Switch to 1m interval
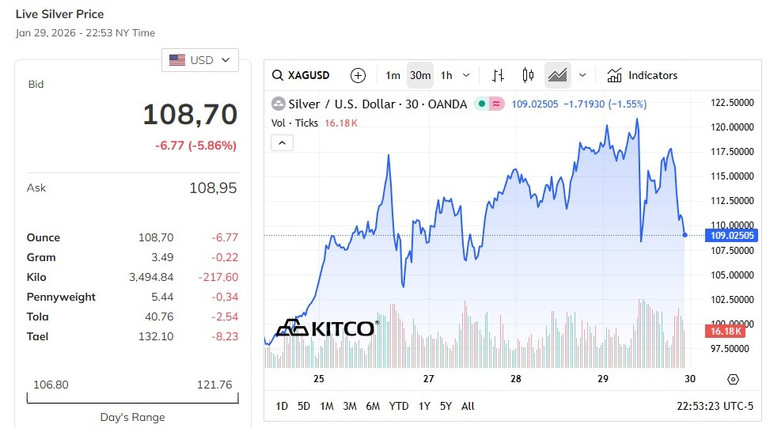This screenshot has height=428, width=770. 393,75
